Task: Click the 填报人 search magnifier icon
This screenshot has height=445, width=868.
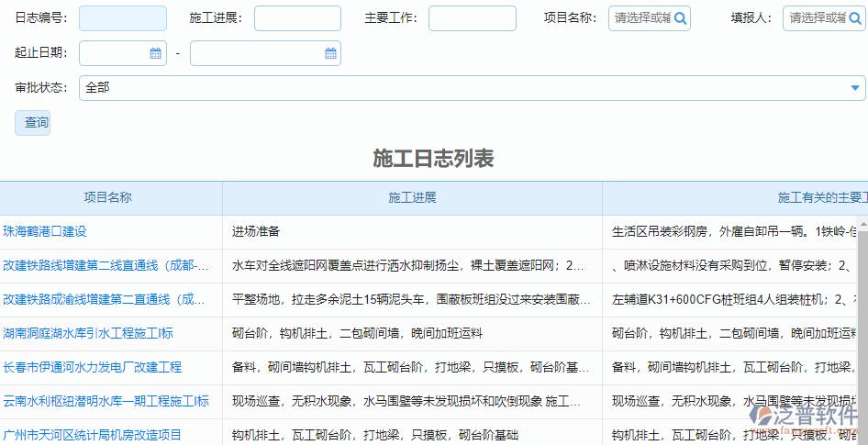Action: coord(855,18)
